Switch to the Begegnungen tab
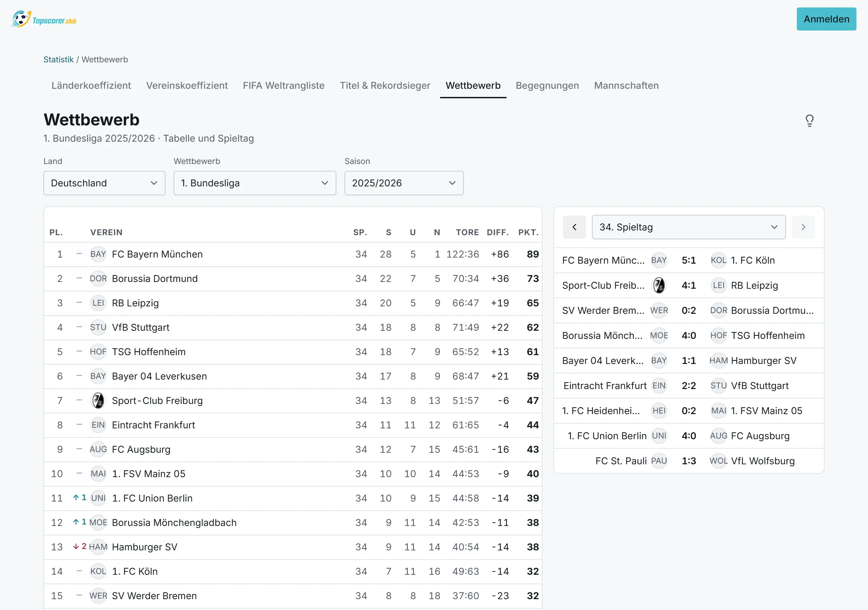868x610 pixels. (547, 86)
